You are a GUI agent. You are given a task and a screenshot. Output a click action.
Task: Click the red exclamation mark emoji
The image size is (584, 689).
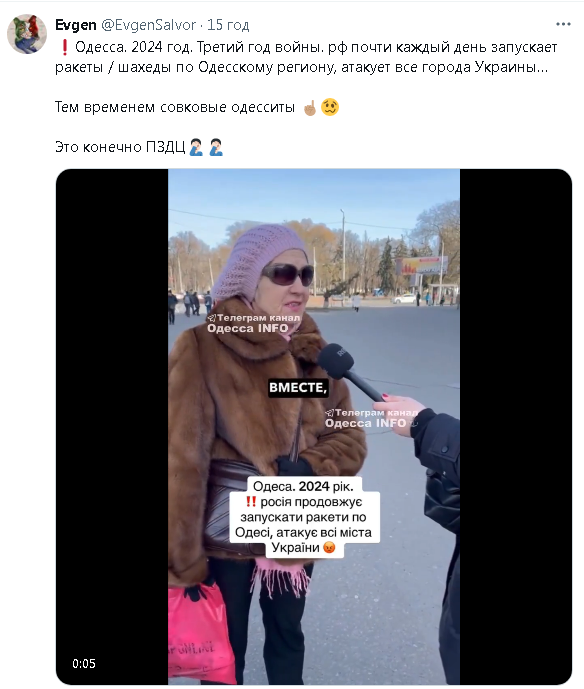64,47
